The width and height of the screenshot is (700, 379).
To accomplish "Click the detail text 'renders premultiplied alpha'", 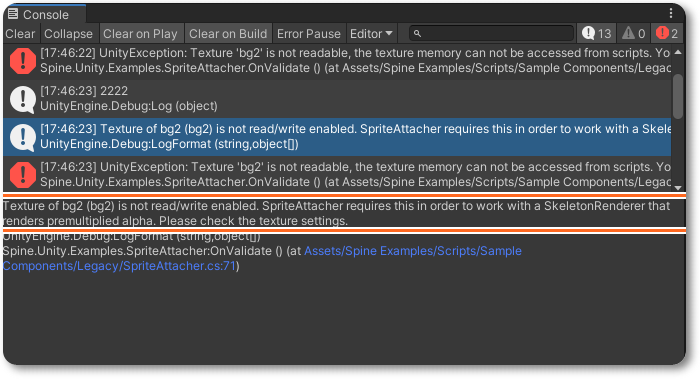I will (79, 221).
